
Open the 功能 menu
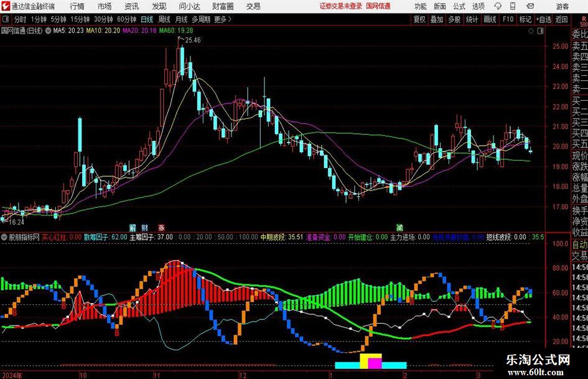tap(421, 6)
